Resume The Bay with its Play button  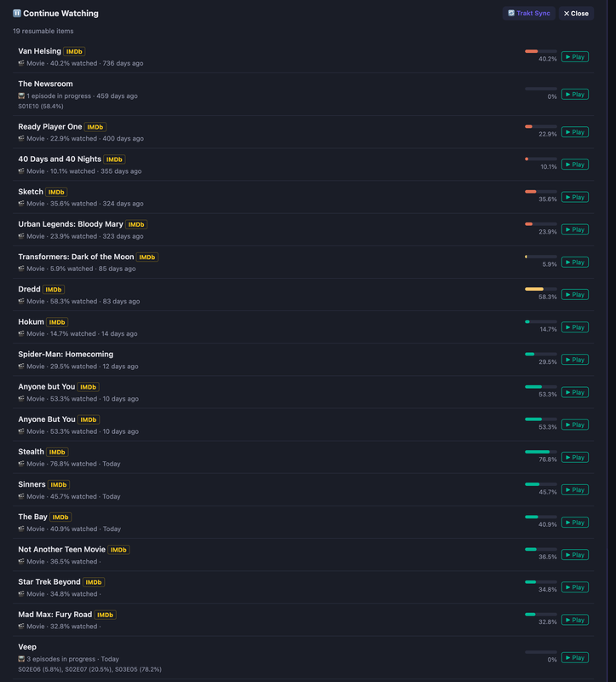click(575, 523)
